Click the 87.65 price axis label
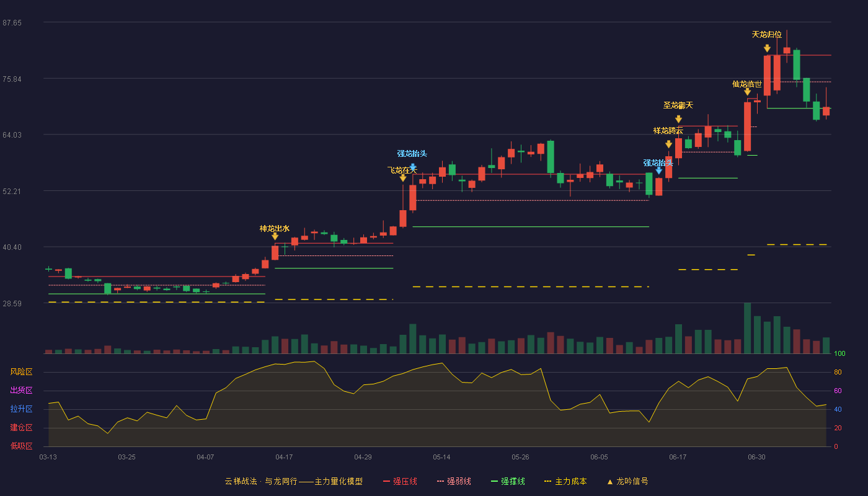Image resolution: width=868 pixels, height=496 pixels. pos(12,23)
